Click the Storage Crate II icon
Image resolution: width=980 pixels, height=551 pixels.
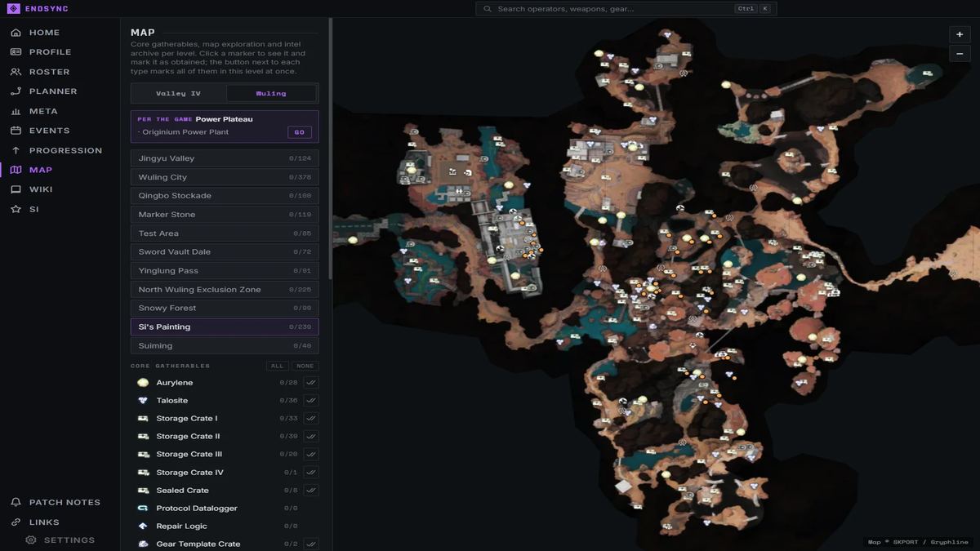143,436
